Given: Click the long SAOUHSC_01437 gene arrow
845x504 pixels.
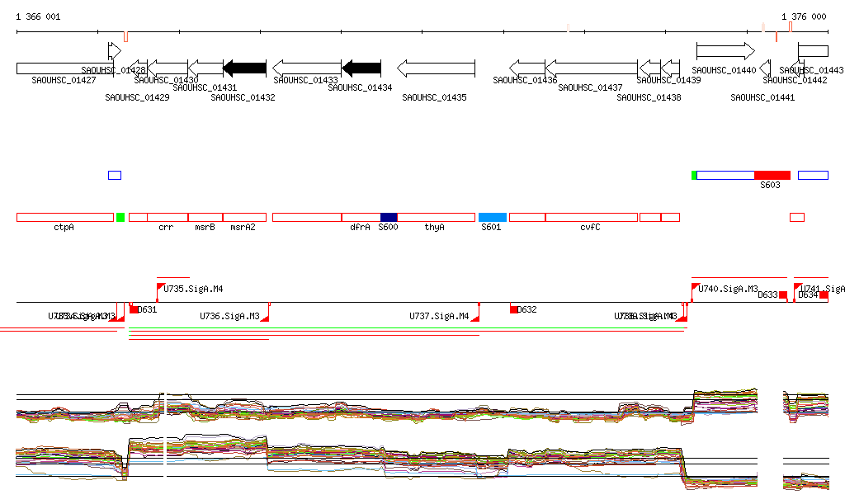Looking at the screenshot, I should coord(592,68).
